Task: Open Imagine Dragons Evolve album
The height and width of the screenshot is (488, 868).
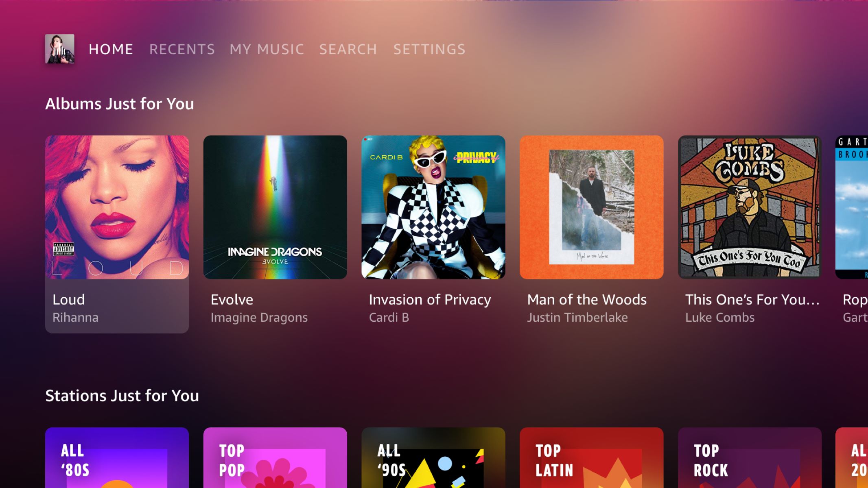Action: click(275, 207)
